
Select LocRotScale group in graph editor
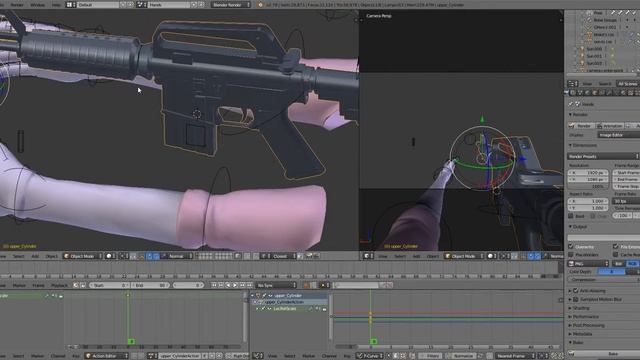pyautogui.click(x=285, y=309)
